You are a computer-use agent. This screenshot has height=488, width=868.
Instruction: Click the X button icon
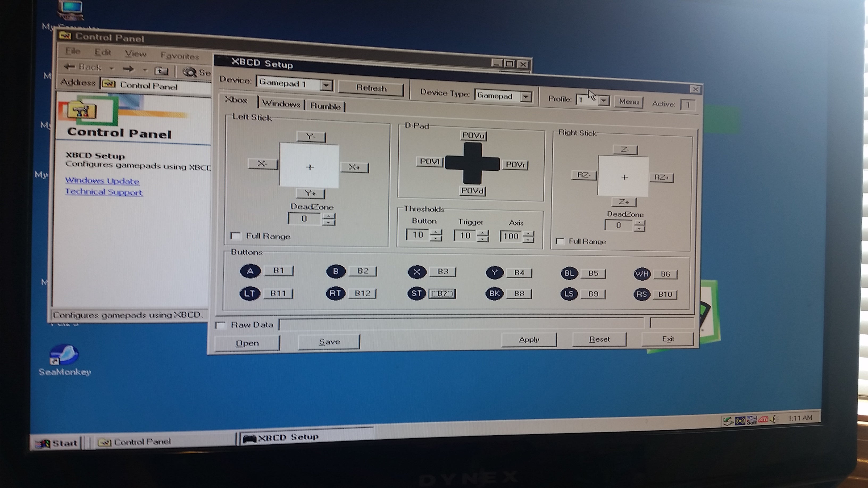tap(417, 272)
